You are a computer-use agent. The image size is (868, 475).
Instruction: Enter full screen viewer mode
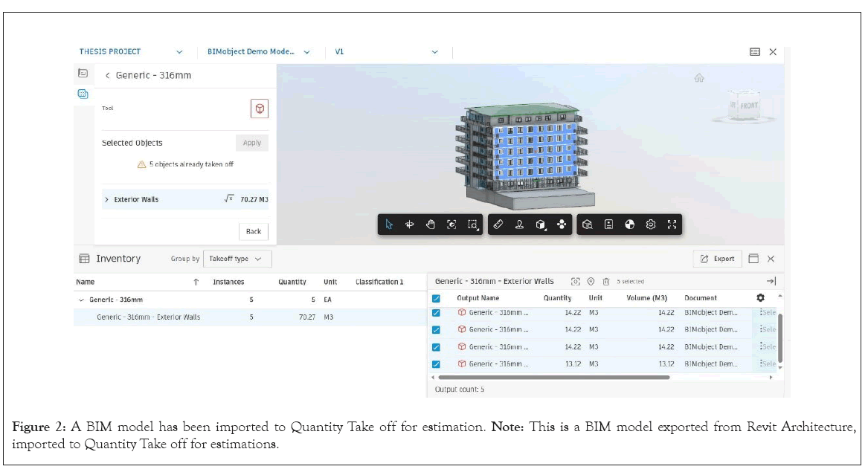coord(672,224)
